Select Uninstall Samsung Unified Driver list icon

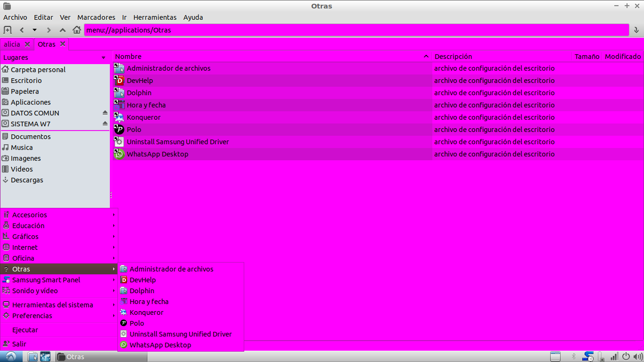click(119, 142)
